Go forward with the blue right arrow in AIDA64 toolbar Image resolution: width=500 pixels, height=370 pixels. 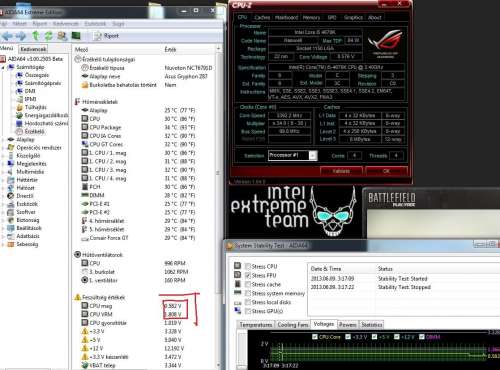[21, 36]
